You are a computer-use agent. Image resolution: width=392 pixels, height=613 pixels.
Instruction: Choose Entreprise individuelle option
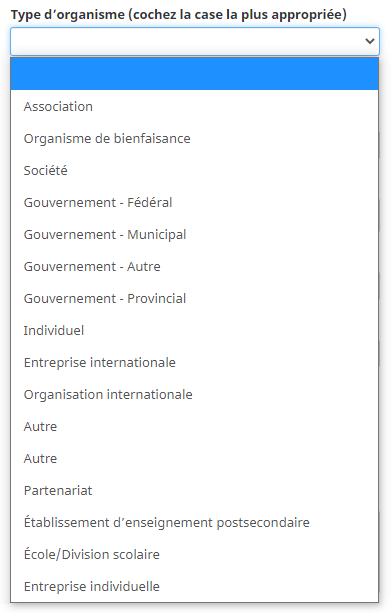pos(195,587)
